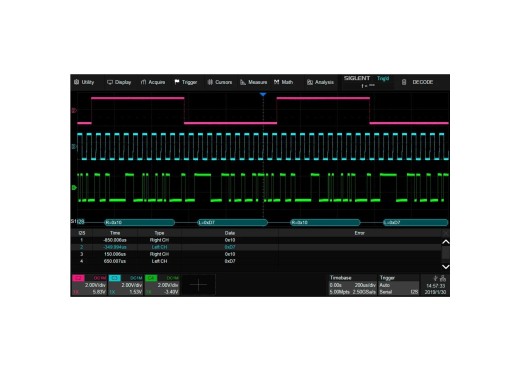Select the green channel 4 level marker

click(x=74, y=188)
